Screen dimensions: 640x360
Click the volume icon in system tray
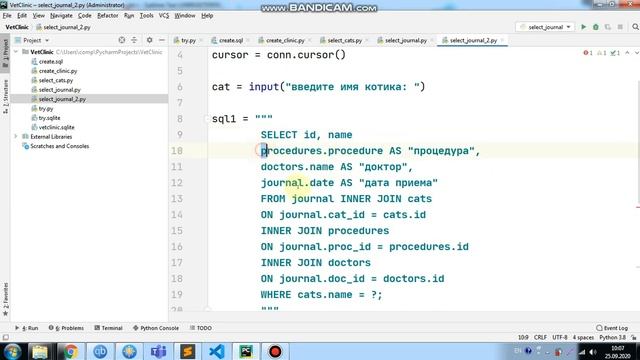[593, 351]
